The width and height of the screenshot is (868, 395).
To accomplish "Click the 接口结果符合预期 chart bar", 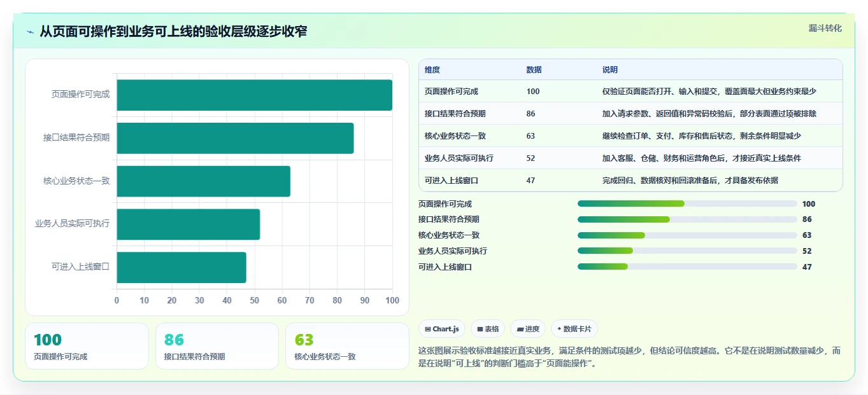I will [x=235, y=138].
